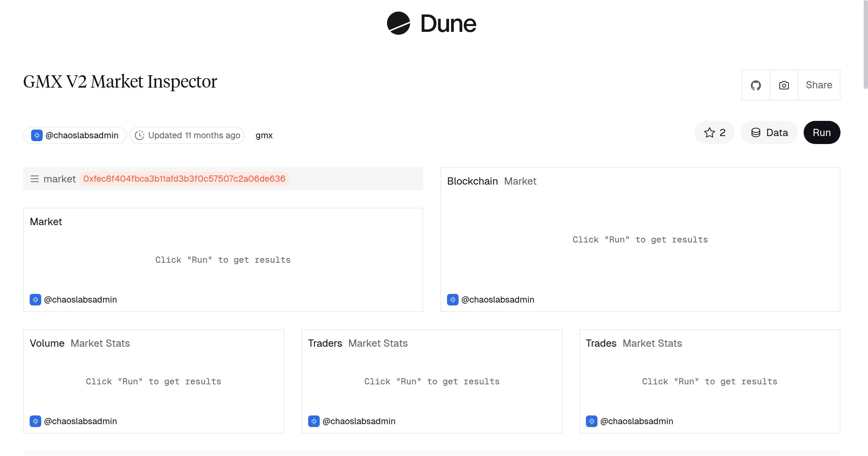The height and width of the screenshot is (456, 868).
Task: Click the gmx tag
Action: [x=264, y=135]
